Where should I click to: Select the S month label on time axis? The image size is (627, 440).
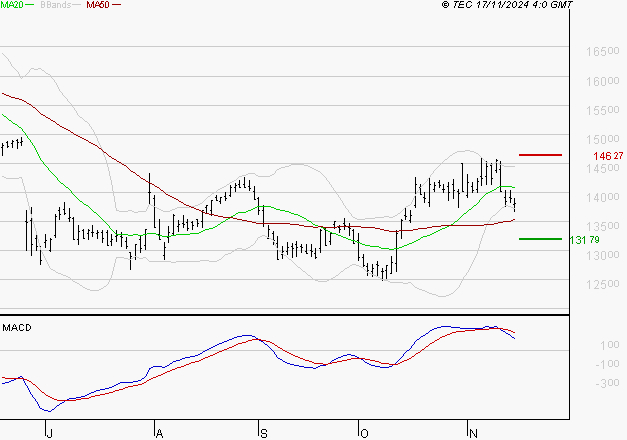pos(262,432)
